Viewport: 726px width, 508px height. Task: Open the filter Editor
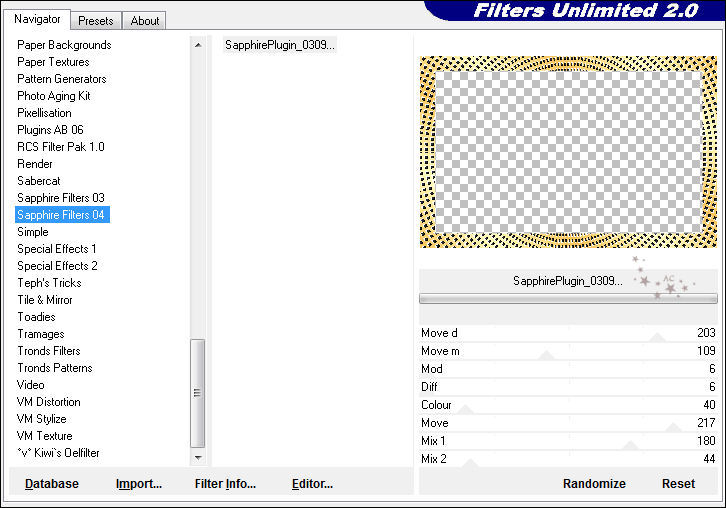(x=312, y=484)
